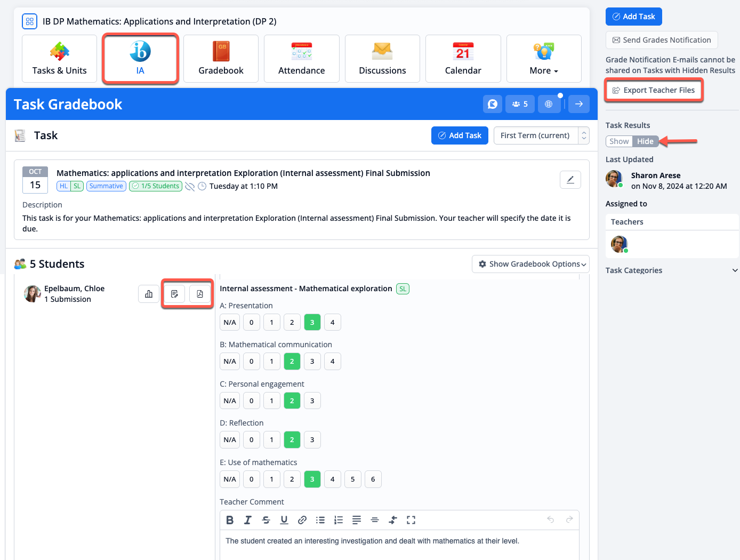740x560 pixels.
Task: Apply underline formatting in Teacher Comment toolbar
Action: coord(284,520)
